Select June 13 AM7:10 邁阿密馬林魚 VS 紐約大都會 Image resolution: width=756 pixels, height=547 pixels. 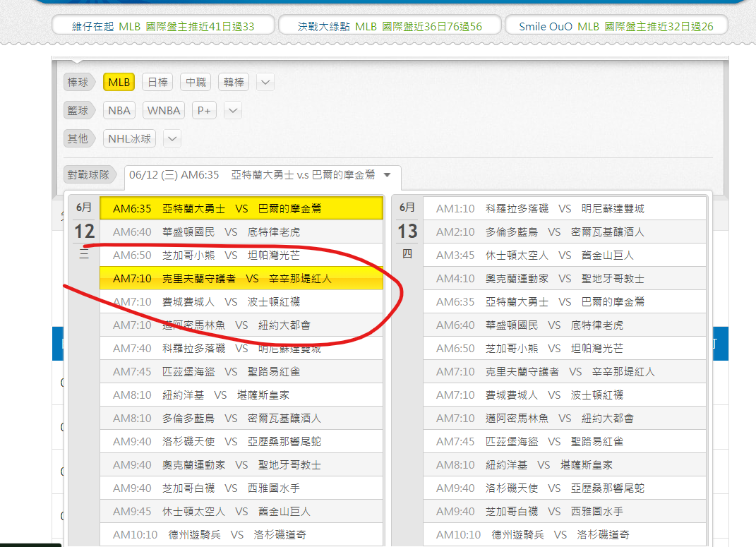pos(565,419)
